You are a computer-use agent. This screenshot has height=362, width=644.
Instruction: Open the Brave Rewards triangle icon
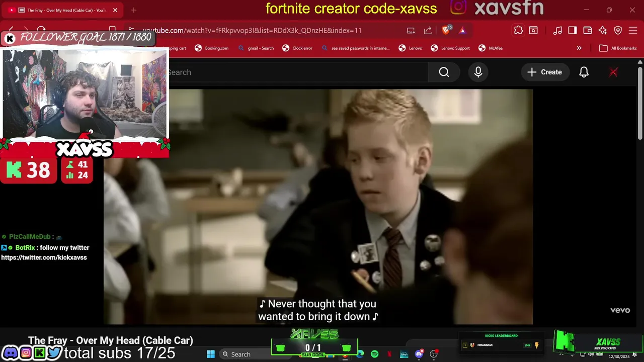coord(462,30)
